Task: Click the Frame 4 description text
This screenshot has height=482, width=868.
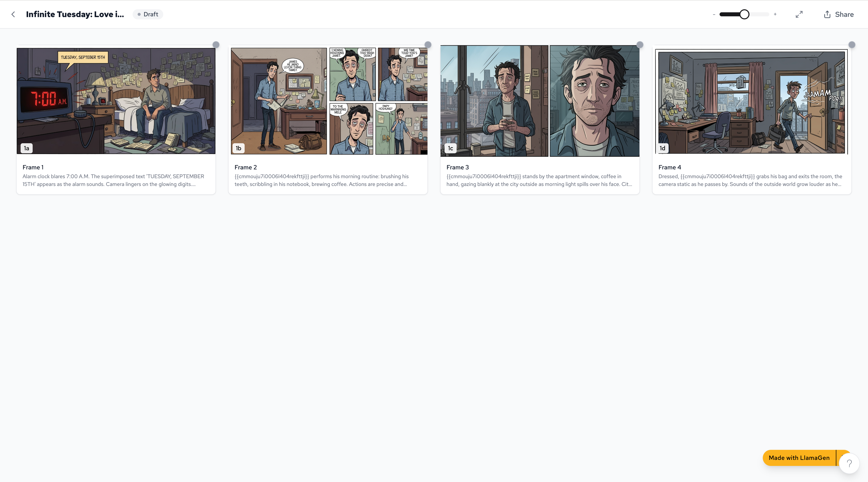Action: point(750,180)
